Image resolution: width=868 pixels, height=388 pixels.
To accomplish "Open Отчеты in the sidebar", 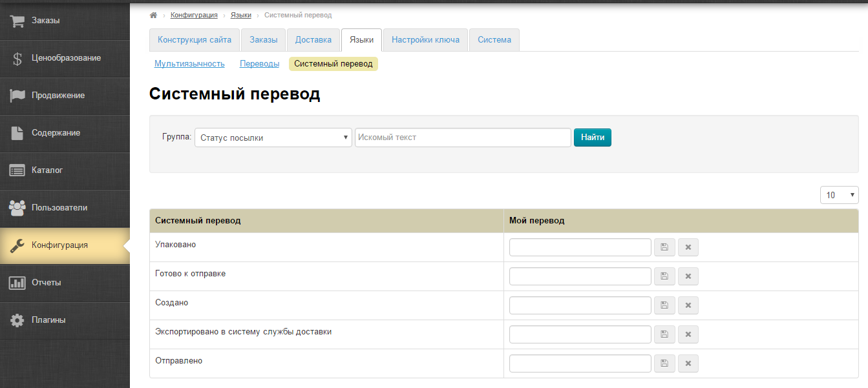I will coord(65,282).
